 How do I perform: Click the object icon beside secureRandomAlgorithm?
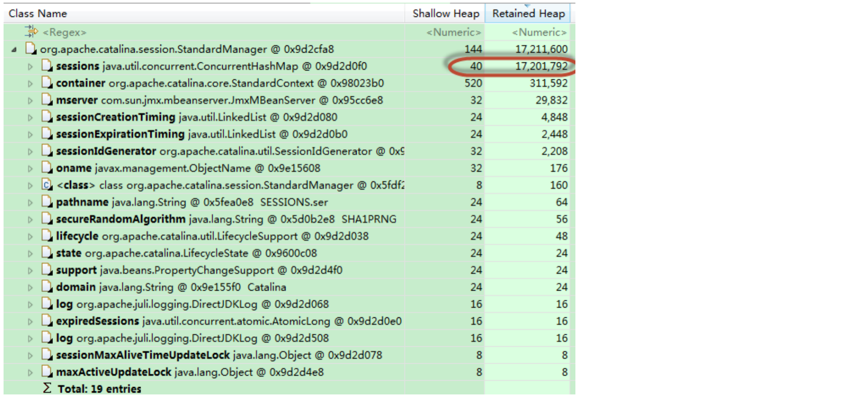click(x=47, y=218)
